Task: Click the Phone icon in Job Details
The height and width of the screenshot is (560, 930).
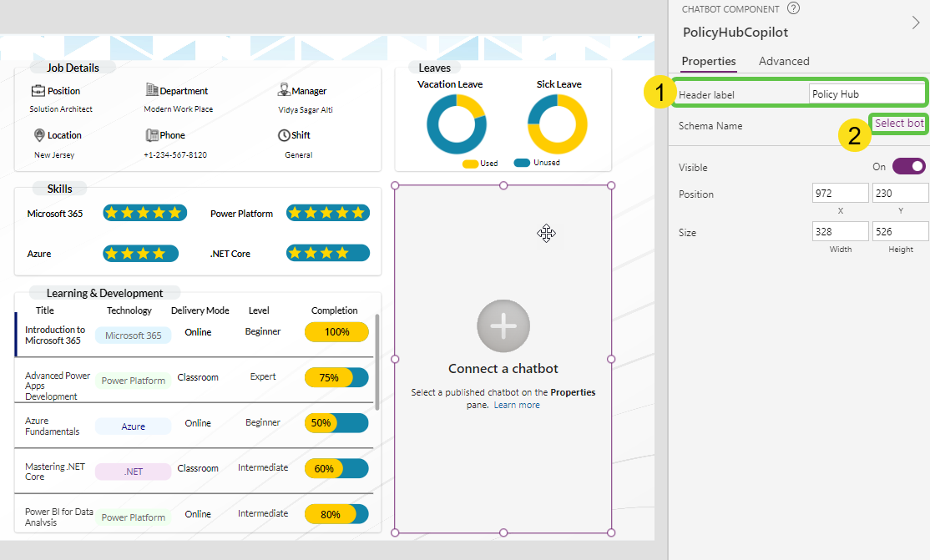Action: click(x=152, y=134)
